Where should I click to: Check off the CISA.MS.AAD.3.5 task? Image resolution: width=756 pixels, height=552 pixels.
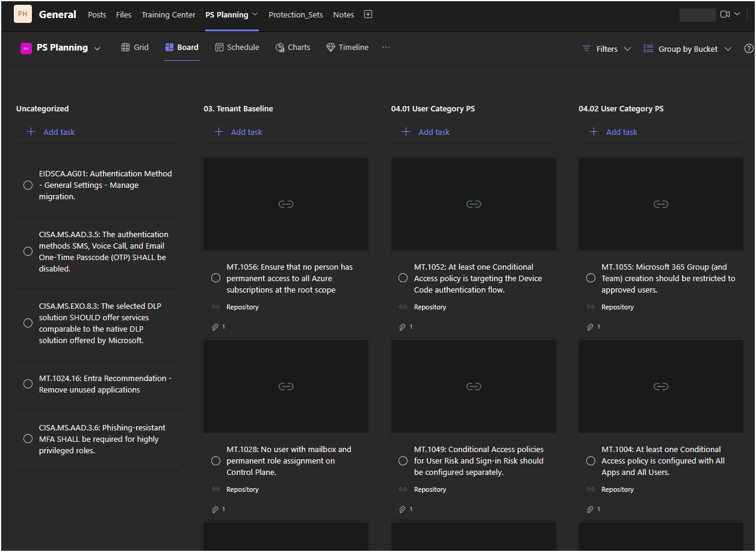click(28, 250)
